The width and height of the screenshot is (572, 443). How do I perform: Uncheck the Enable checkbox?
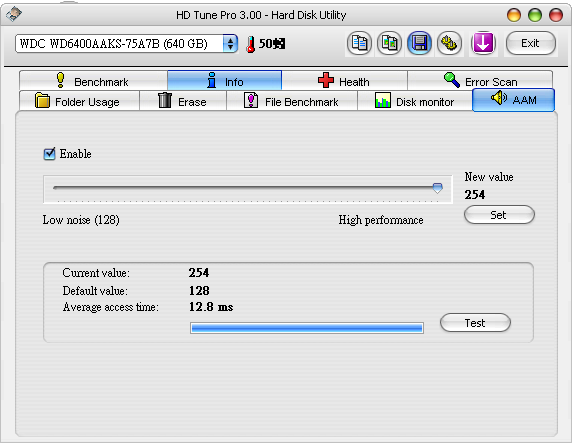(x=49, y=154)
